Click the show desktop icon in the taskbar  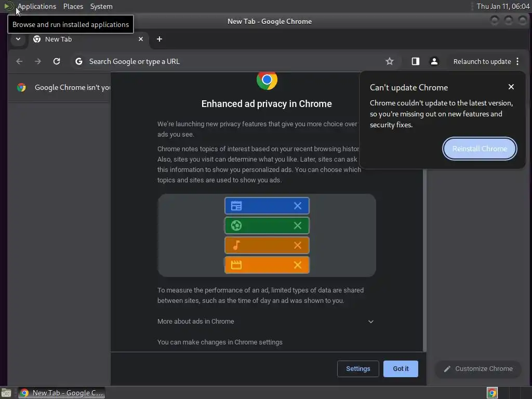(x=6, y=393)
